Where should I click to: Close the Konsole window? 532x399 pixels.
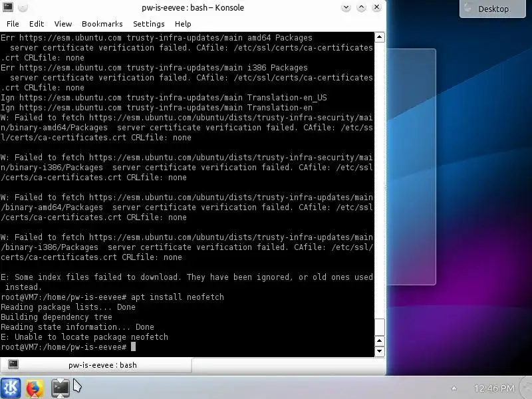click(x=376, y=7)
